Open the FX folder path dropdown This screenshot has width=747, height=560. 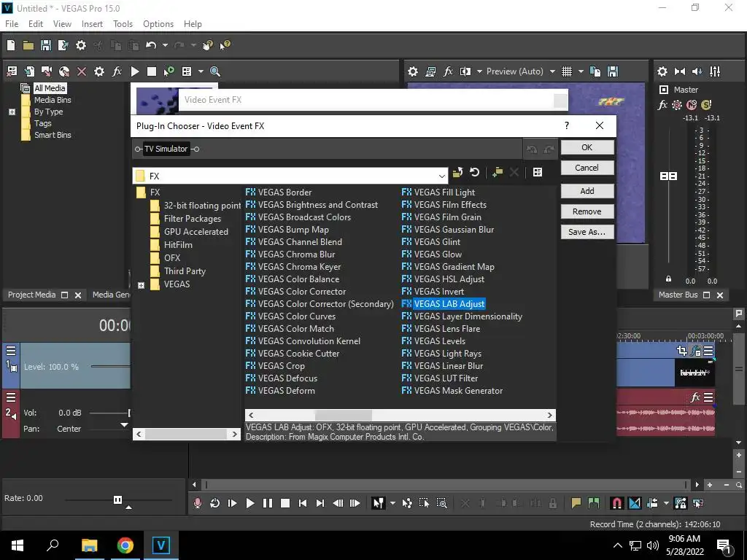tap(441, 176)
